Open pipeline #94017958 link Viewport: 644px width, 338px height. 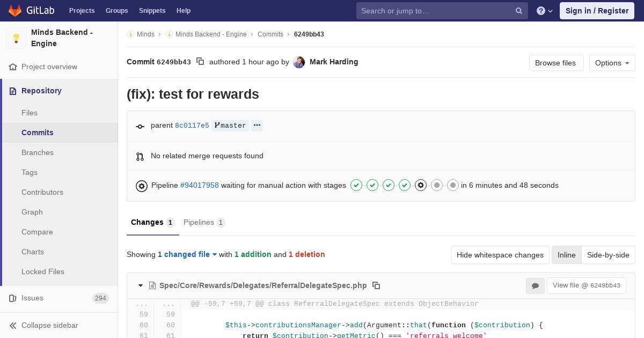coord(200,185)
